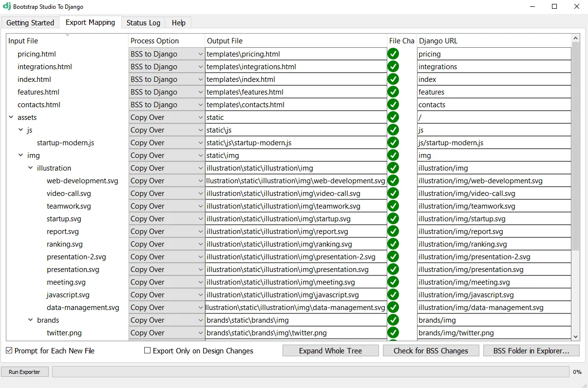The image size is (588, 388).
Task: Click the green check icon in assets row
Action: (x=393, y=117)
